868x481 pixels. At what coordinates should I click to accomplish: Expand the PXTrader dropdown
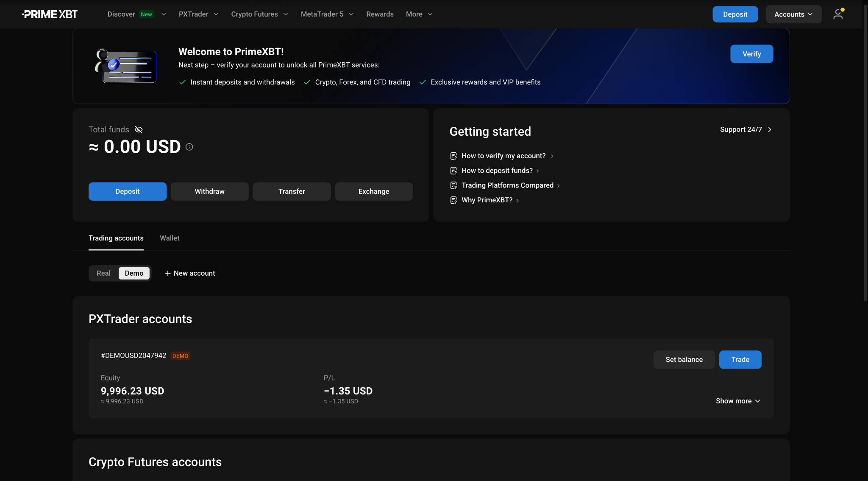tap(198, 14)
